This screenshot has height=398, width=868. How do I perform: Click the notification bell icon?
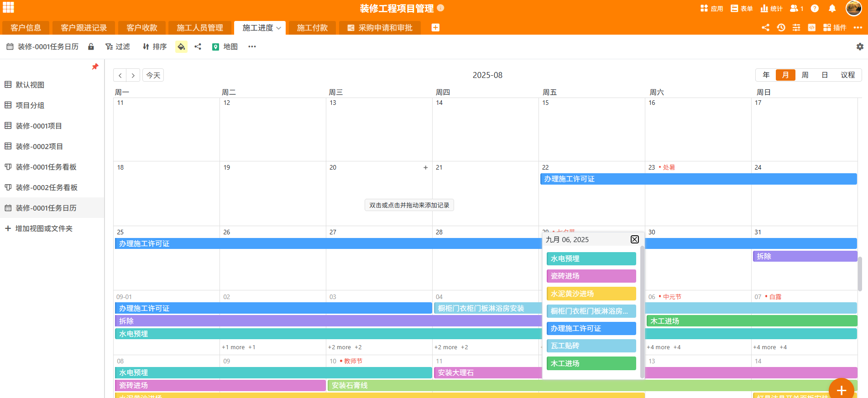832,9
